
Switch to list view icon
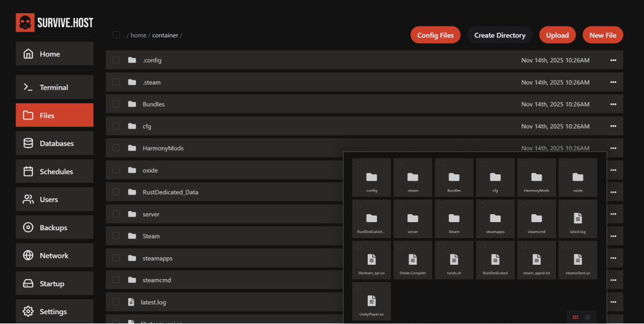click(588, 317)
